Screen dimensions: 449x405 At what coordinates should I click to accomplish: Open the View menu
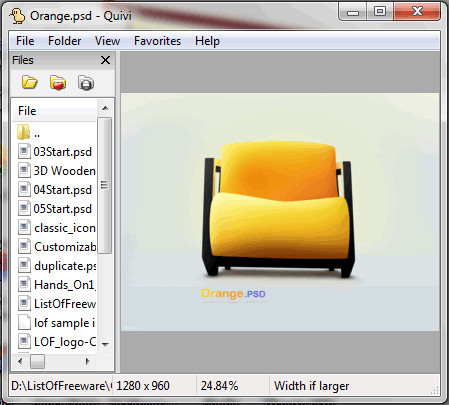tap(107, 41)
